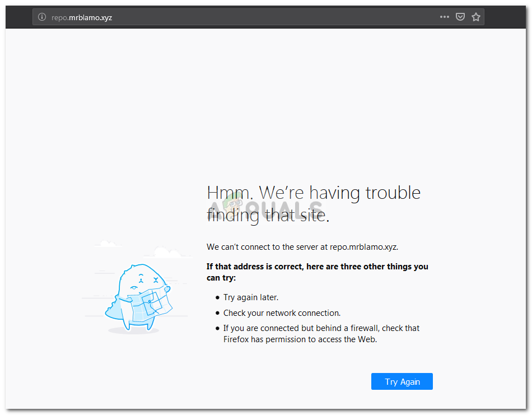Open the page actions three-dot menu
This screenshot has height=415, width=532.
[444, 17]
